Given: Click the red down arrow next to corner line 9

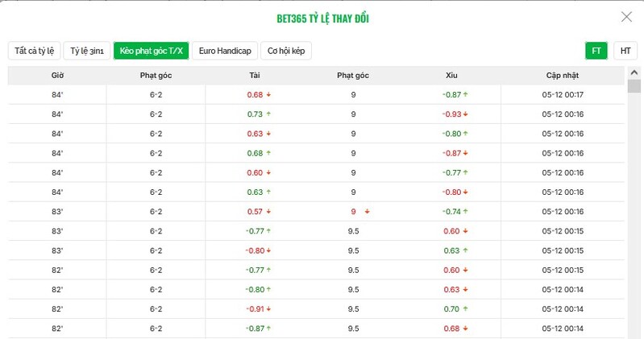Looking at the screenshot, I should coord(368,212).
